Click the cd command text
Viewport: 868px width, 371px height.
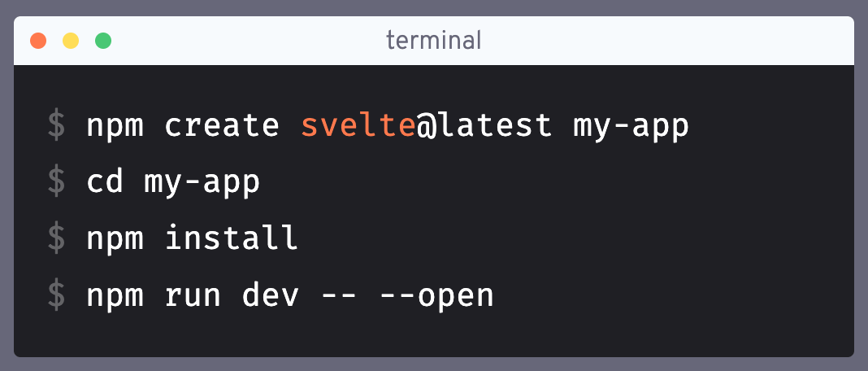coord(105,182)
